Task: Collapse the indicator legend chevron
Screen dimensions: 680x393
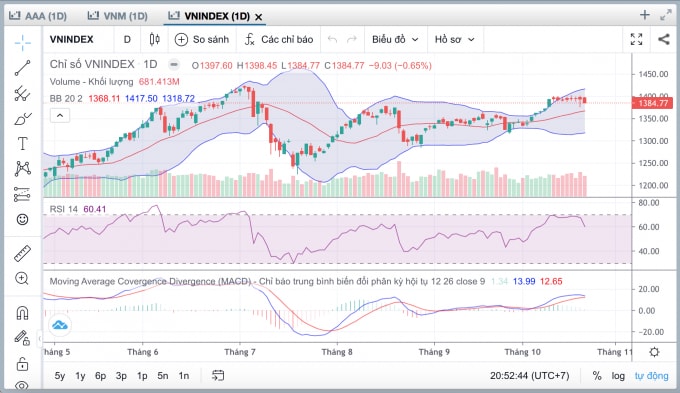Action: [60, 115]
